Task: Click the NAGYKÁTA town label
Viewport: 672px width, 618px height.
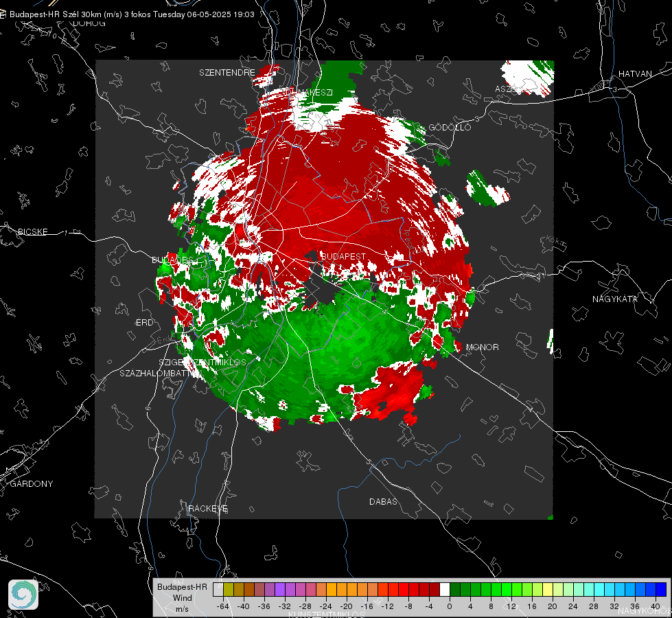Action: click(x=615, y=299)
